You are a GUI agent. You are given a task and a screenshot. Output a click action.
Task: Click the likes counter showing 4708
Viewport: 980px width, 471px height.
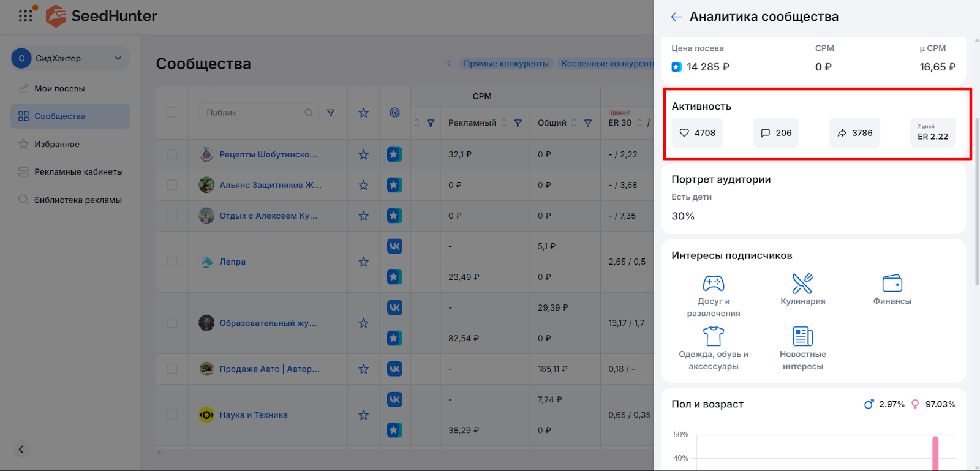tap(697, 133)
